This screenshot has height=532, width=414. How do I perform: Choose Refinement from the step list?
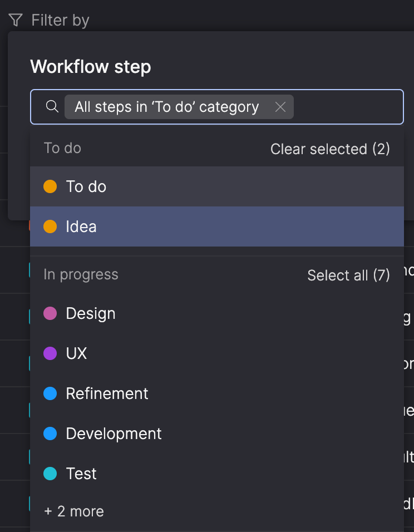[x=107, y=393]
